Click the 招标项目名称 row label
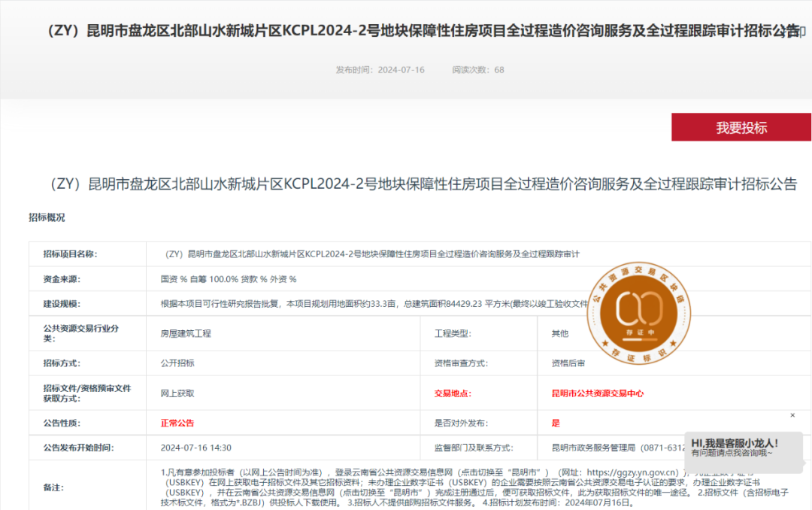 point(71,254)
